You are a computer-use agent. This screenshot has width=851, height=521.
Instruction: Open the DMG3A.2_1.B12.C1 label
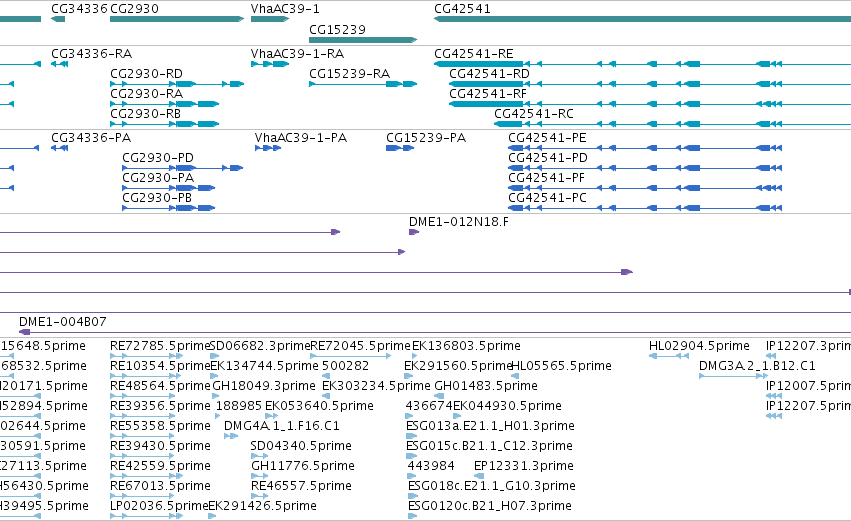click(x=757, y=366)
